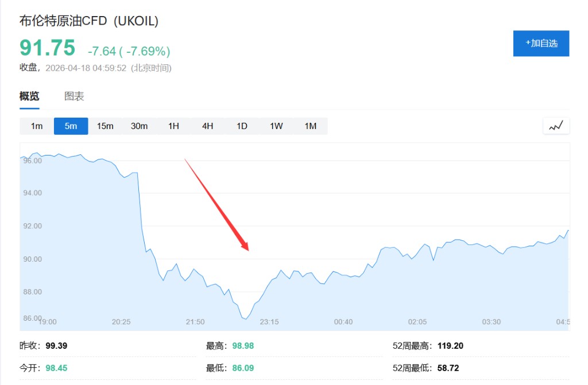The image size is (588, 385).
Task: Click the 02:05 time axis label
Action: [x=417, y=322]
